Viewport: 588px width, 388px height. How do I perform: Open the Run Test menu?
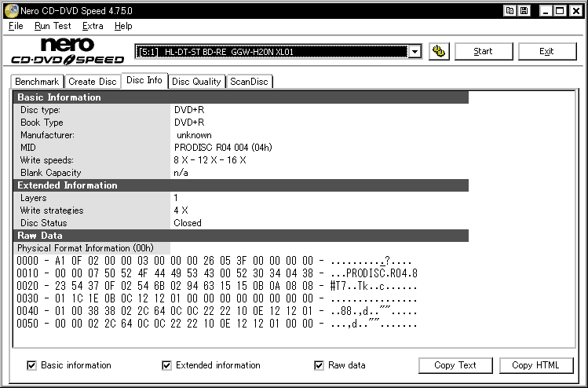point(53,26)
